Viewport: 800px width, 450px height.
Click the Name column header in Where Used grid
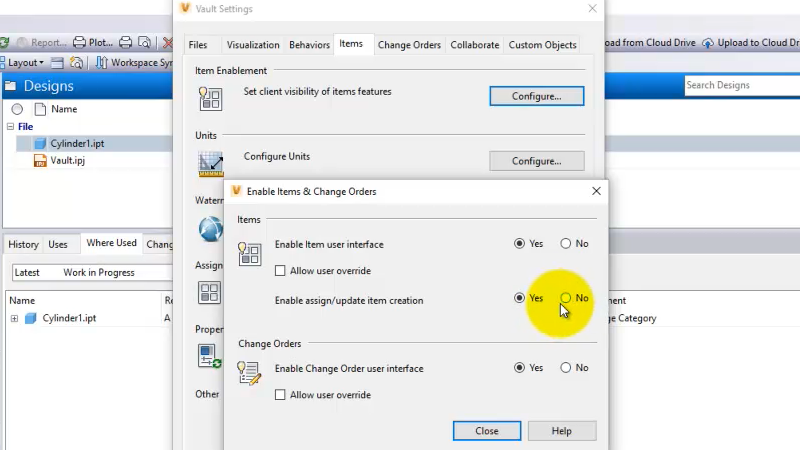[22, 301]
